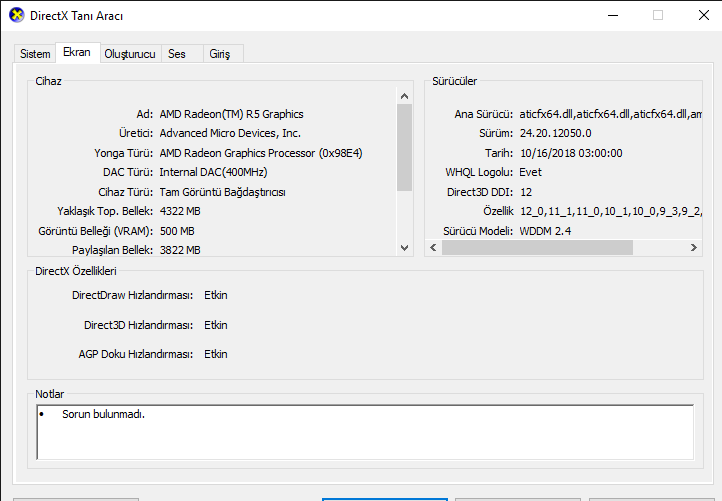Screen dimensions: 722x501
Task: Click the Ana Sürücü "aticfx64.dll" list
Action: (611, 114)
